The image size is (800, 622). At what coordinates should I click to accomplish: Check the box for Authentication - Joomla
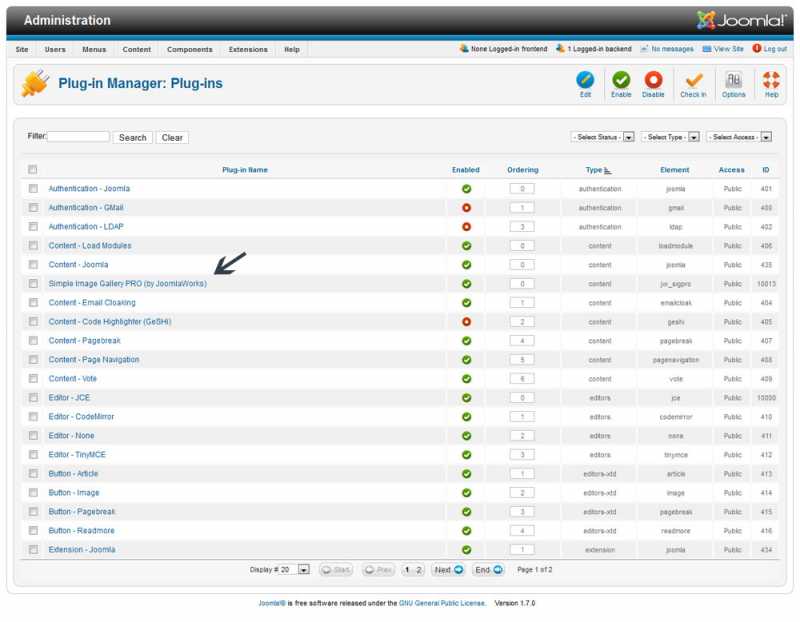coord(33,189)
